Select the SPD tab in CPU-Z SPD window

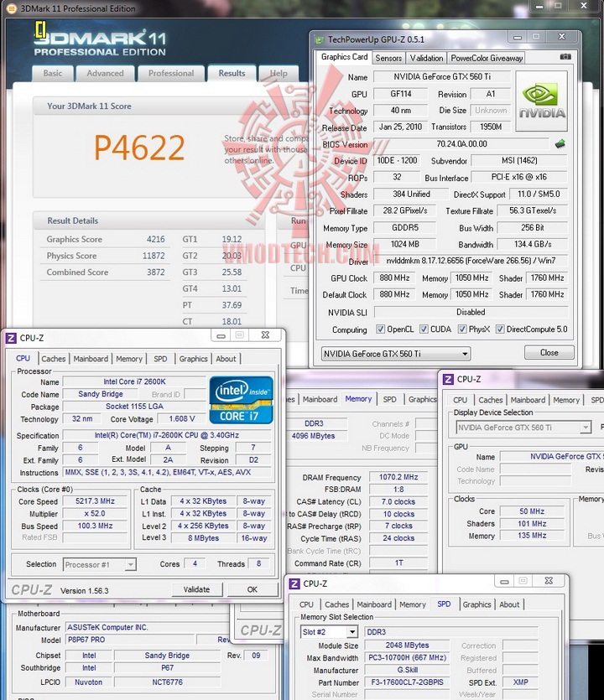pyautogui.click(x=444, y=604)
